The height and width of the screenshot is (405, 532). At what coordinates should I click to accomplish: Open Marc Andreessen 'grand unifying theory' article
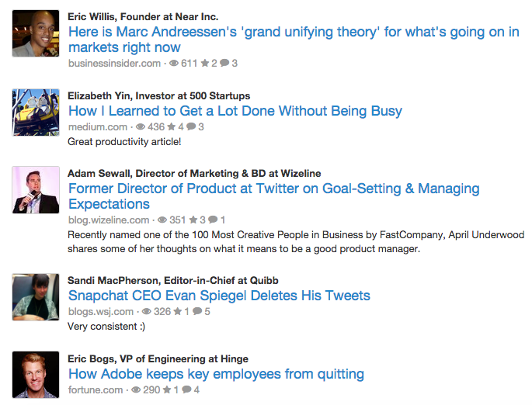(294, 40)
